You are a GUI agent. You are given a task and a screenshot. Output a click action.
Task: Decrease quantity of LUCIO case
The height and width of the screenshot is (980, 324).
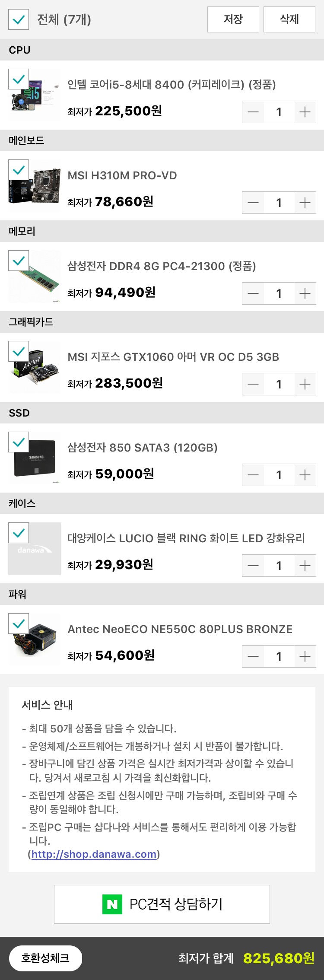(x=253, y=566)
